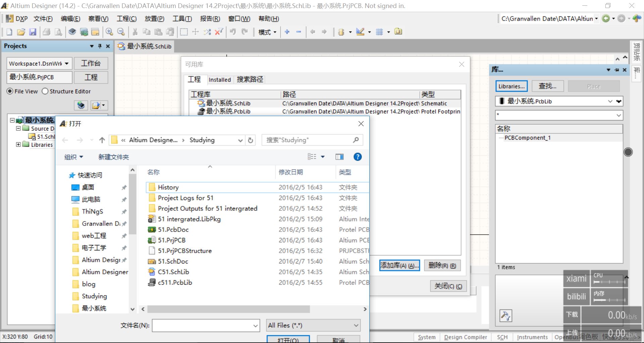Viewport: 644px width, 343px height.
Task: Open the 文件(F) menu
Action: point(43,19)
